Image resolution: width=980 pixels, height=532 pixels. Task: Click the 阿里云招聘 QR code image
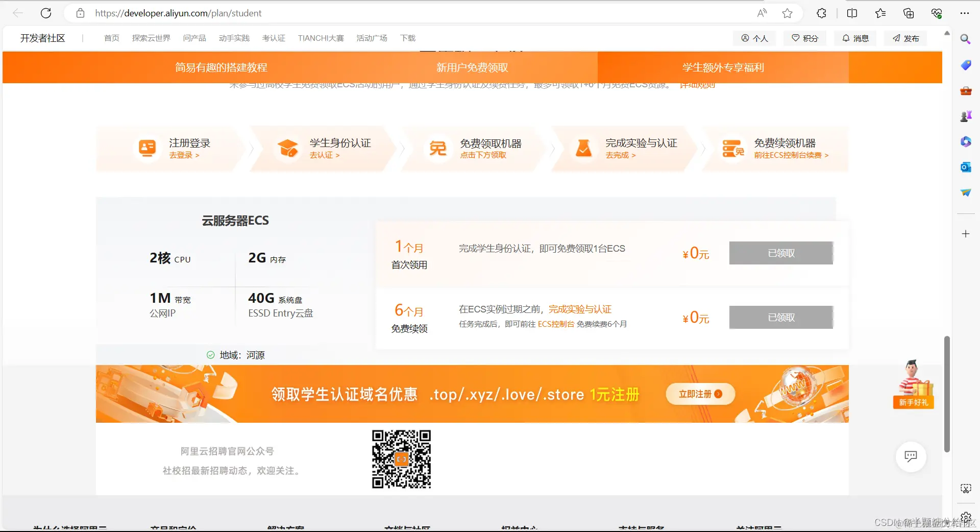tap(401, 459)
